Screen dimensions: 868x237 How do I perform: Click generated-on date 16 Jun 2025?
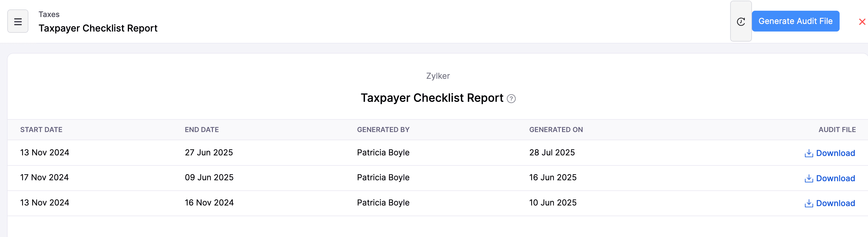[553, 177]
